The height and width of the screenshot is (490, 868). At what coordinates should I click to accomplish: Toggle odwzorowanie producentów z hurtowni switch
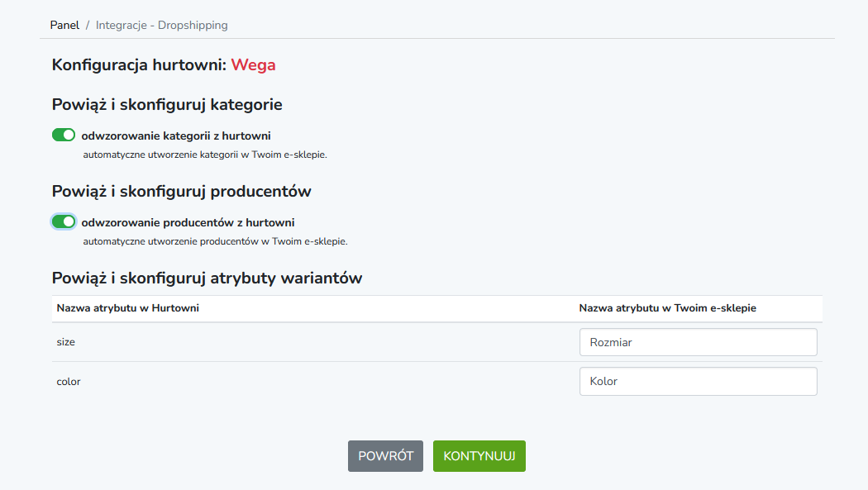click(64, 221)
